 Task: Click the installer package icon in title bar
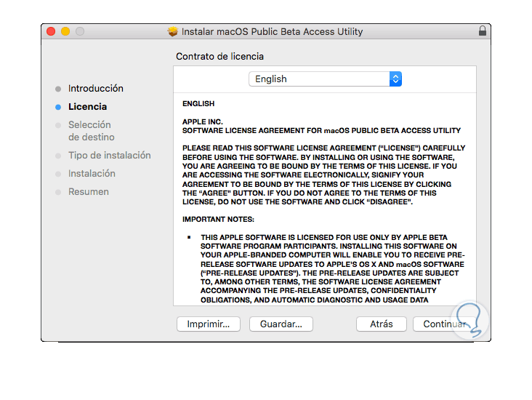[173, 31]
